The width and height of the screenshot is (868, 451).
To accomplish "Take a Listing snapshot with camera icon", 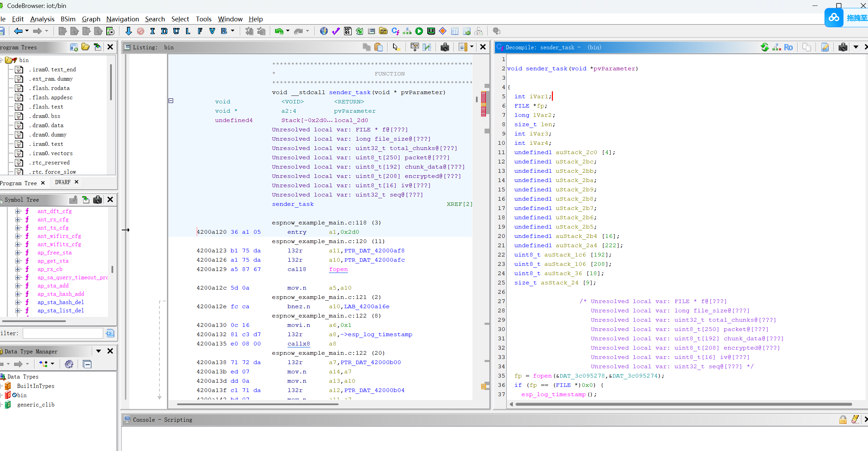I will click(445, 47).
